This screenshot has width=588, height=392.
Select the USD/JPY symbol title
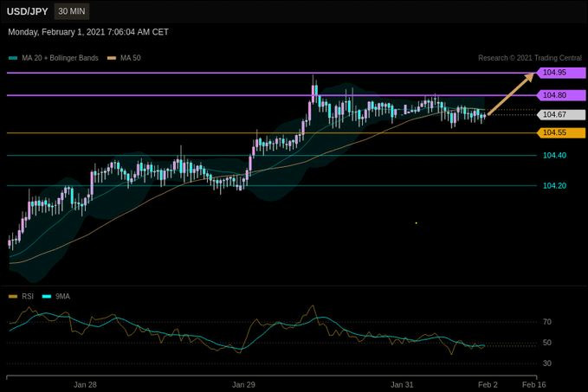point(28,11)
